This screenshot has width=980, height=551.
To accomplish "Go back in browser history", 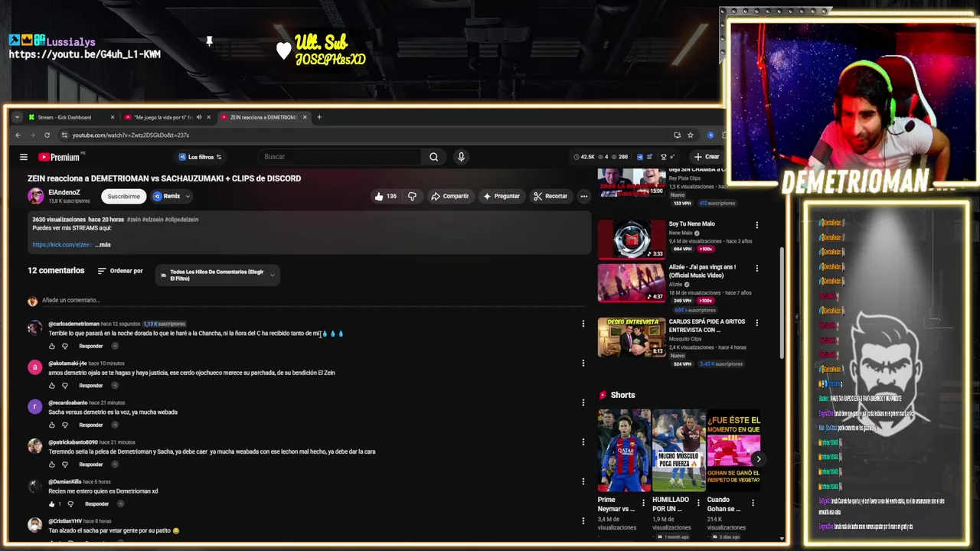I will click(18, 135).
